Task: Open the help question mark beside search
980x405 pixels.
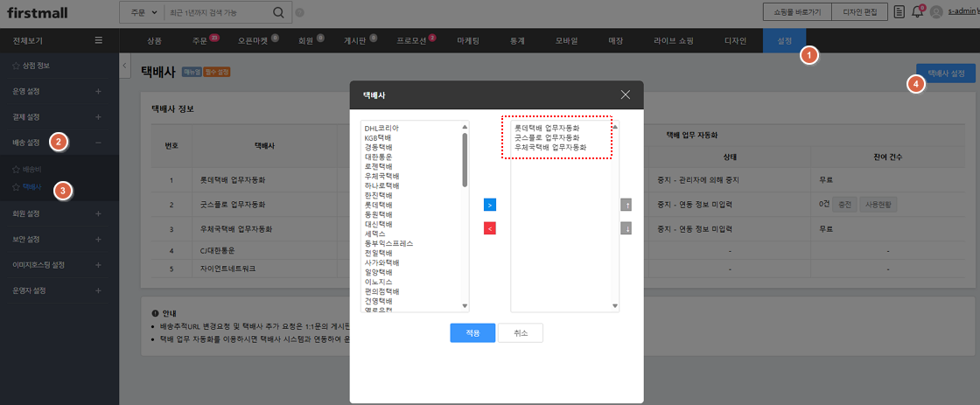Action: click(299, 12)
